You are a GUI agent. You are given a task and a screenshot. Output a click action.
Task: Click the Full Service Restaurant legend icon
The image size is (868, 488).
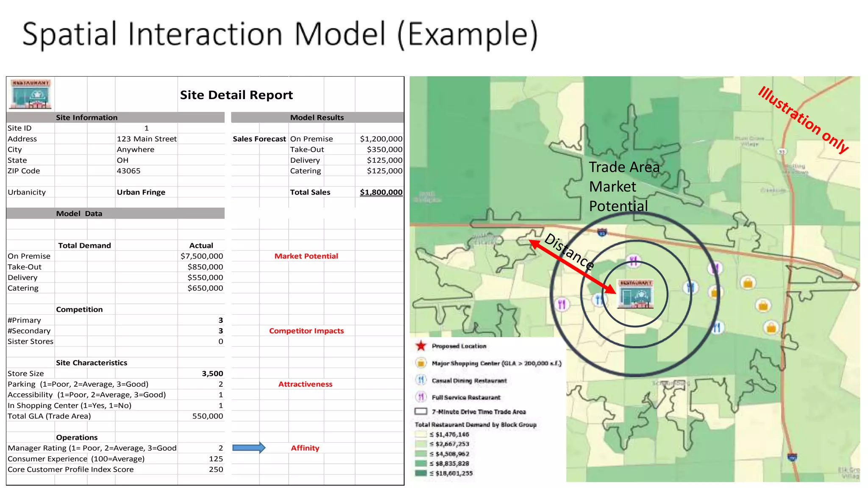point(421,397)
